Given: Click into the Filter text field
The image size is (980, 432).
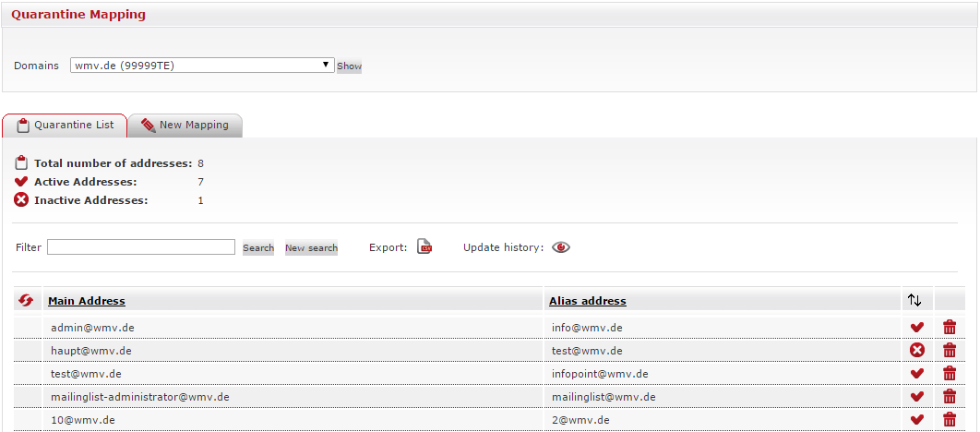Looking at the screenshot, I should tap(141, 247).
